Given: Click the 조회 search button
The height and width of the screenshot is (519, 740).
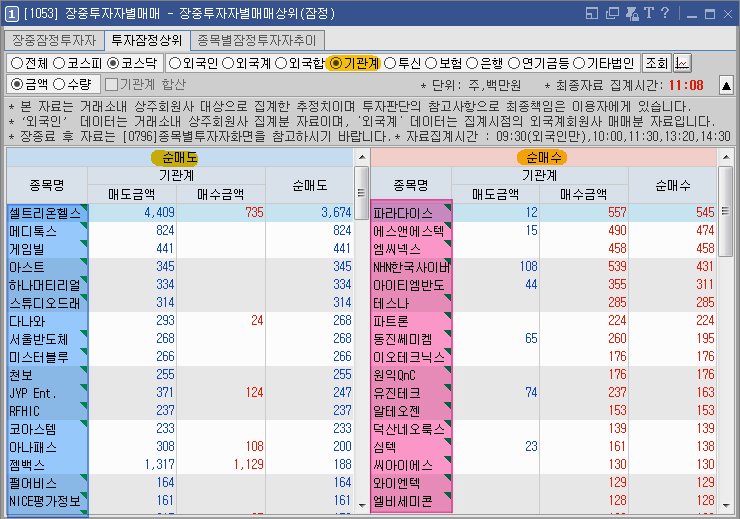Looking at the screenshot, I should click(x=657, y=63).
